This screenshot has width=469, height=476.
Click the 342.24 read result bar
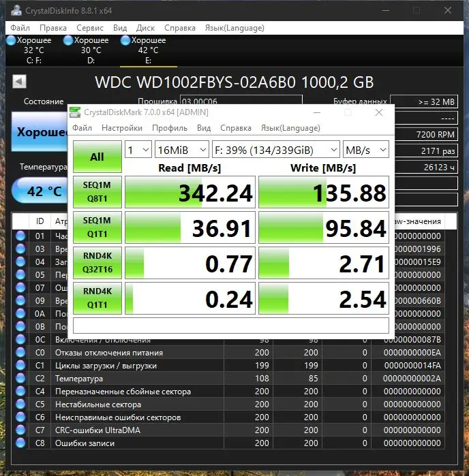pyautogui.click(x=190, y=192)
